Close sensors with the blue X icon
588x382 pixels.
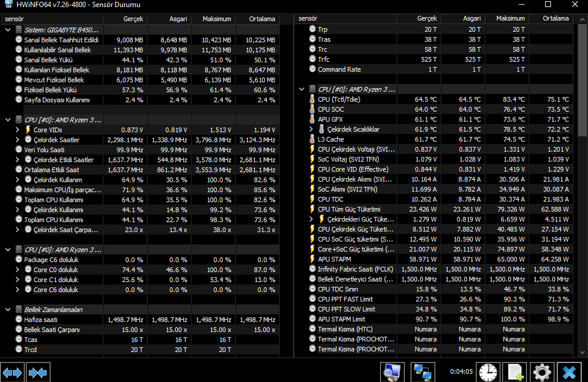point(569,372)
